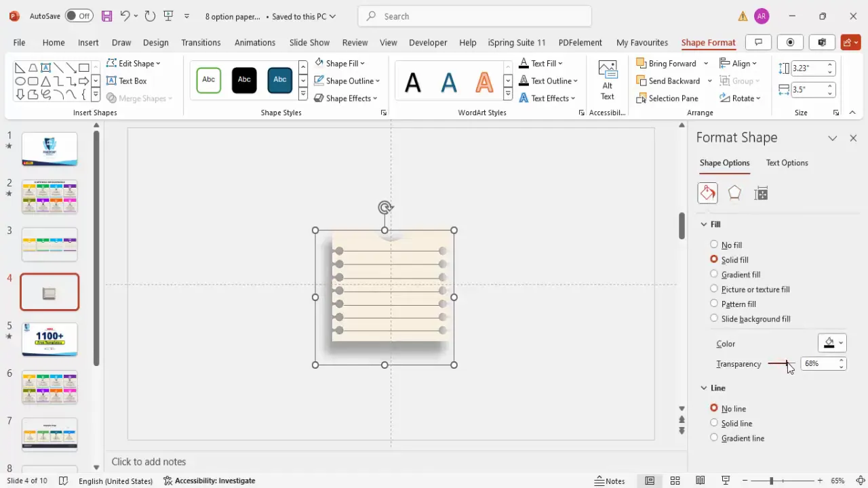Open the Text Effects dropdown
868x488 pixels.
(x=547, y=98)
